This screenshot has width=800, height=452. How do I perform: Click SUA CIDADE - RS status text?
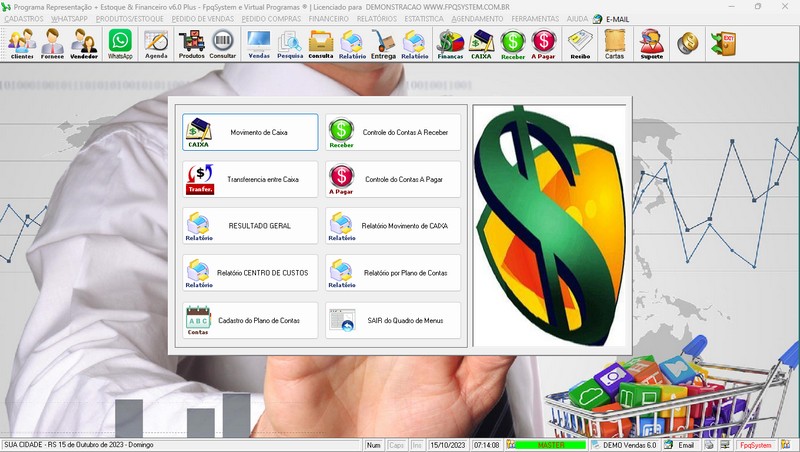point(79,445)
